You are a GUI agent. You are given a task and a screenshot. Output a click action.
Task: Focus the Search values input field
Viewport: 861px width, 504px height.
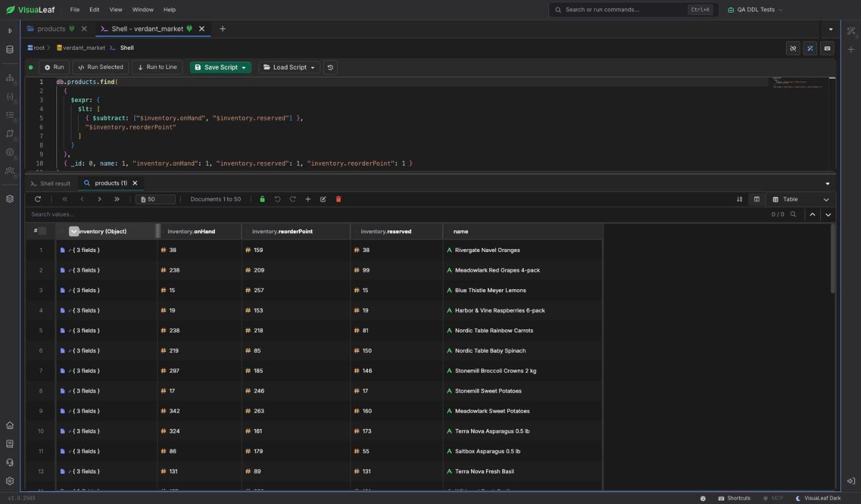[x=396, y=214]
